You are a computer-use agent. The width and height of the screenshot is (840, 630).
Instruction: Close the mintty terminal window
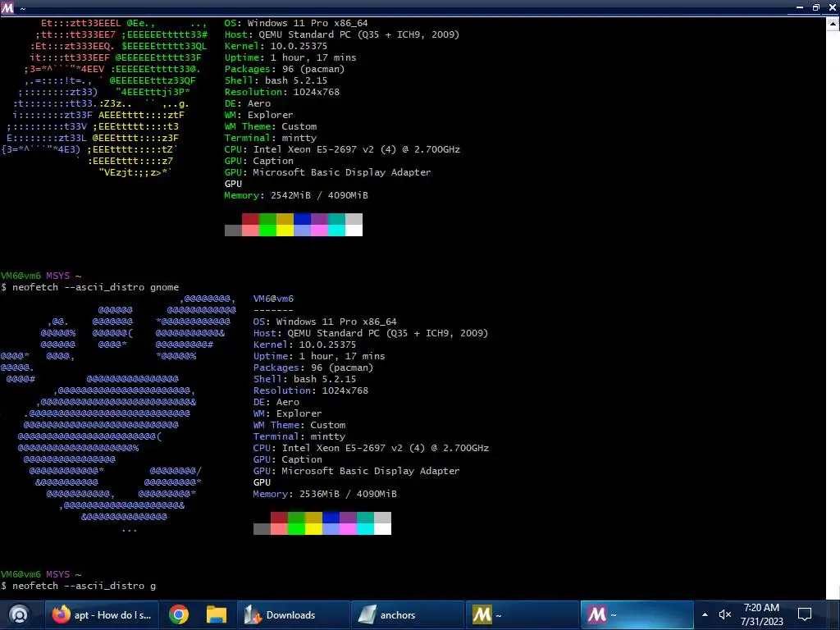(x=833, y=7)
